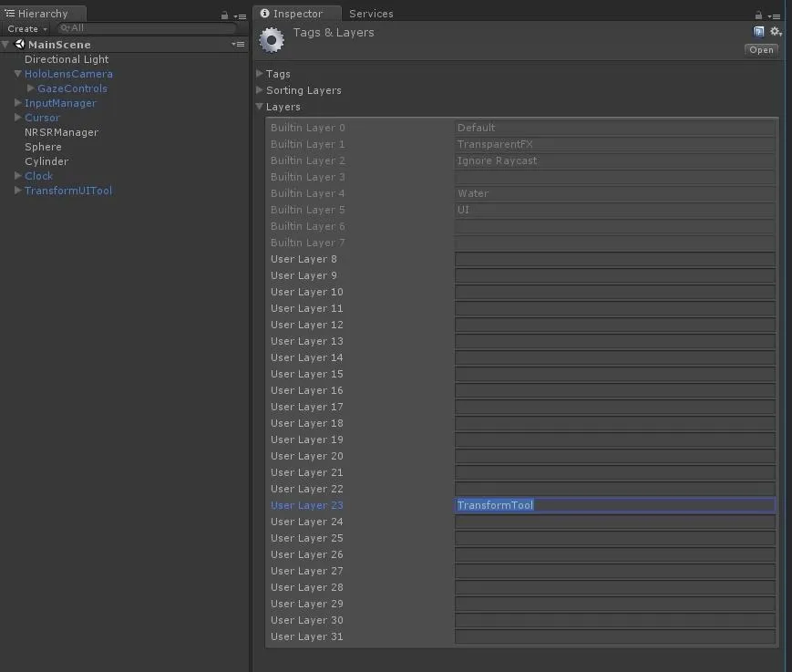Select Directional Light in Hierarchy
792x672 pixels.
tap(67, 59)
